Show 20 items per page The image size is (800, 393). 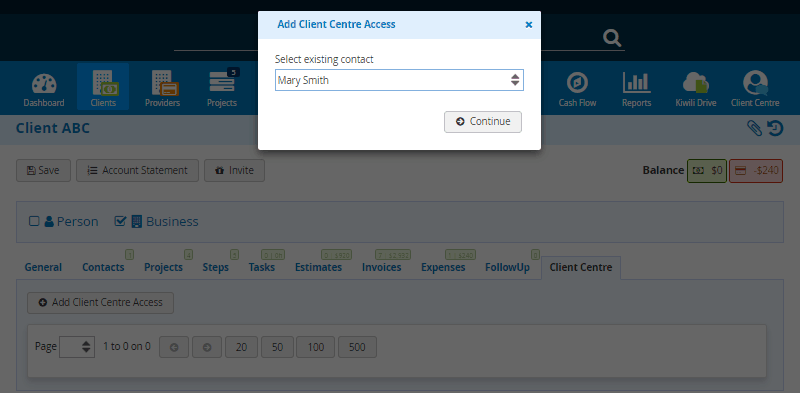pyautogui.click(x=241, y=347)
